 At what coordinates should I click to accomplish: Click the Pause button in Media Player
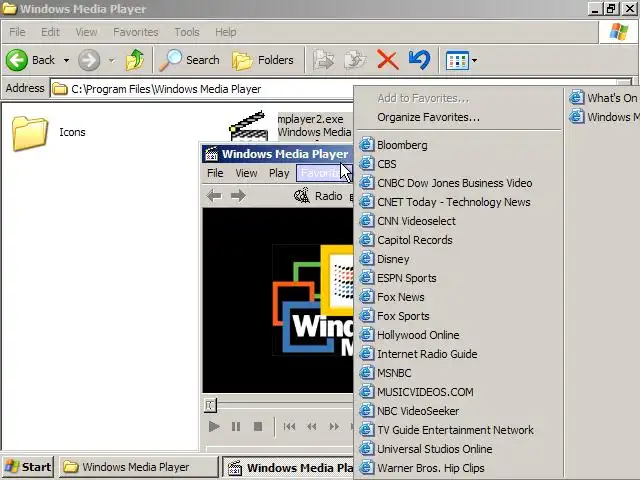(236, 427)
